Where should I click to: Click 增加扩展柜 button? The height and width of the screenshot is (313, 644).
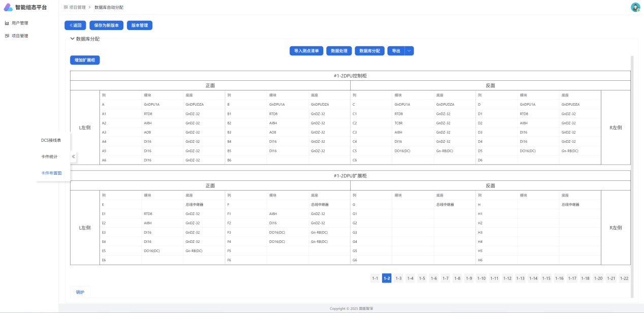(85, 60)
